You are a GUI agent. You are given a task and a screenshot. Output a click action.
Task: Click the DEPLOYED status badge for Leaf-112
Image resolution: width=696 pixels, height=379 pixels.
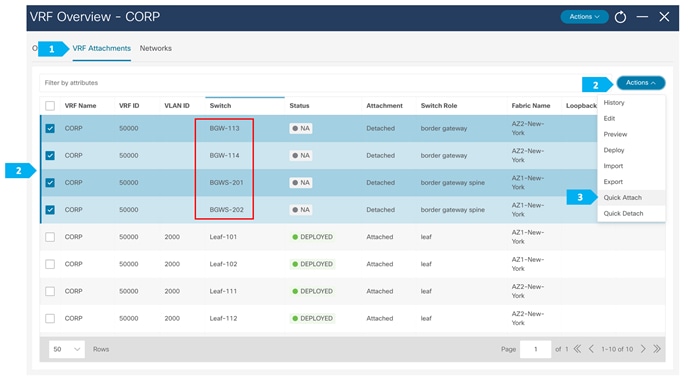click(x=312, y=318)
